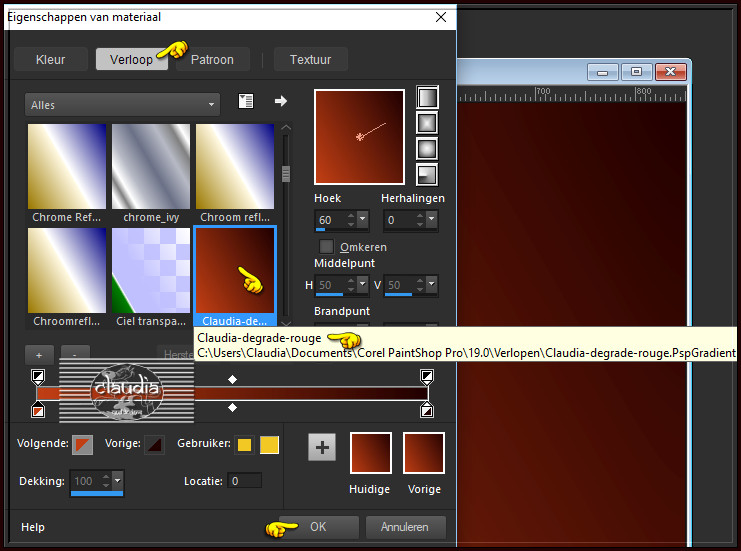Click the minus button to delete gradient

point(75,355)
